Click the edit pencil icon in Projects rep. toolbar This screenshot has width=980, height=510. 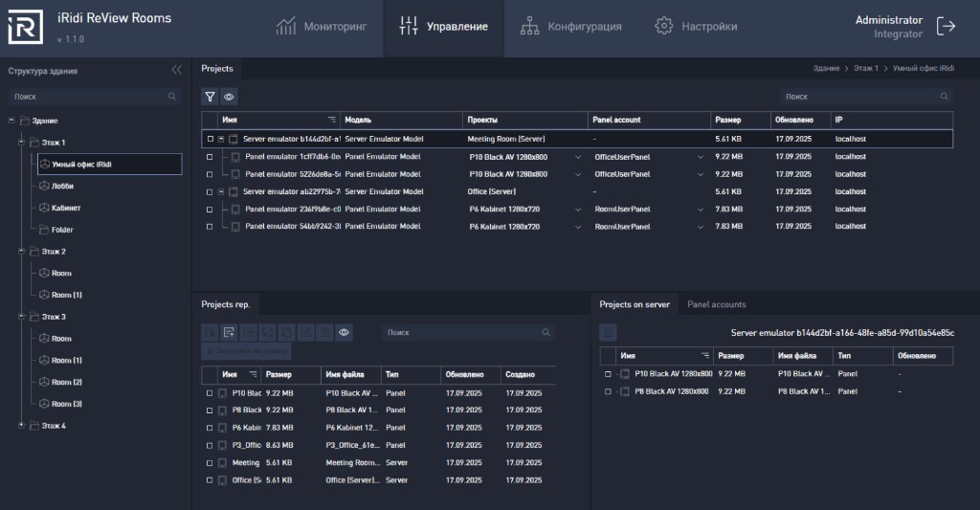pos(305,332)
